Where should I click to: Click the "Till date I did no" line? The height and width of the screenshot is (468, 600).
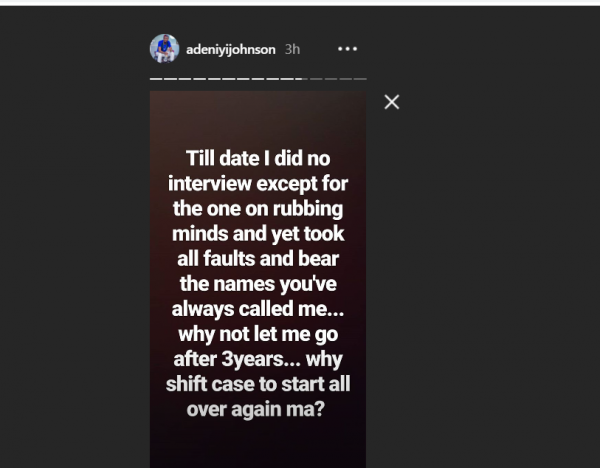click(258, 159)
